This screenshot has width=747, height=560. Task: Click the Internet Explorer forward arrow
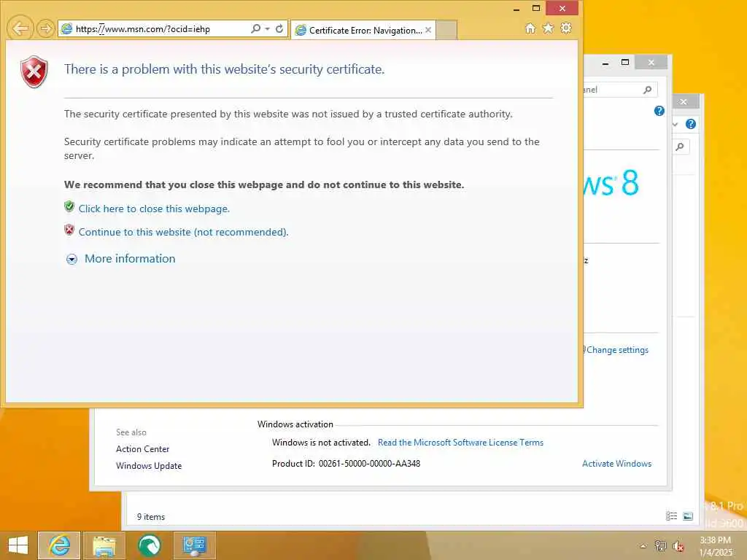click(x=45, y=28)
